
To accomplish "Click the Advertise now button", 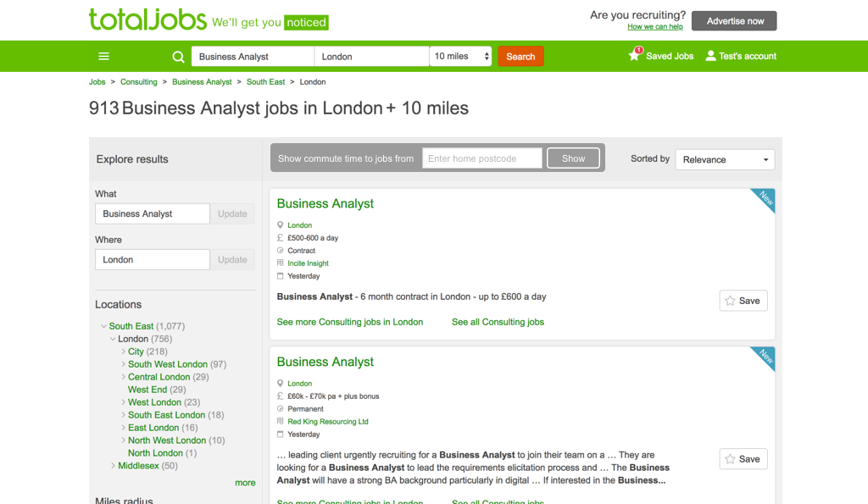I will 734,21.
